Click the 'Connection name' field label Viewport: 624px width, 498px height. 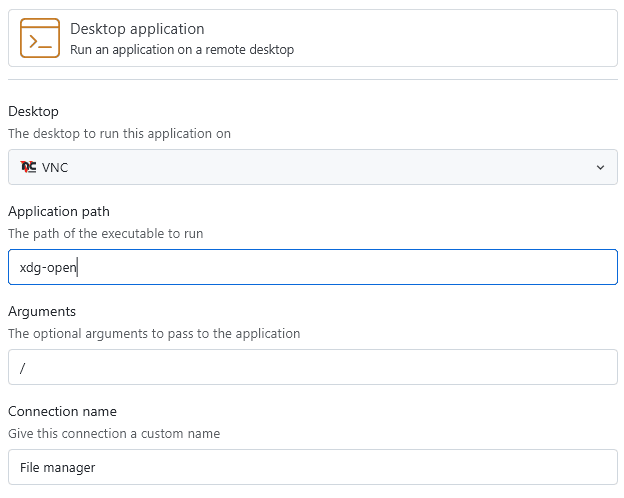click(x=62, y=411)
